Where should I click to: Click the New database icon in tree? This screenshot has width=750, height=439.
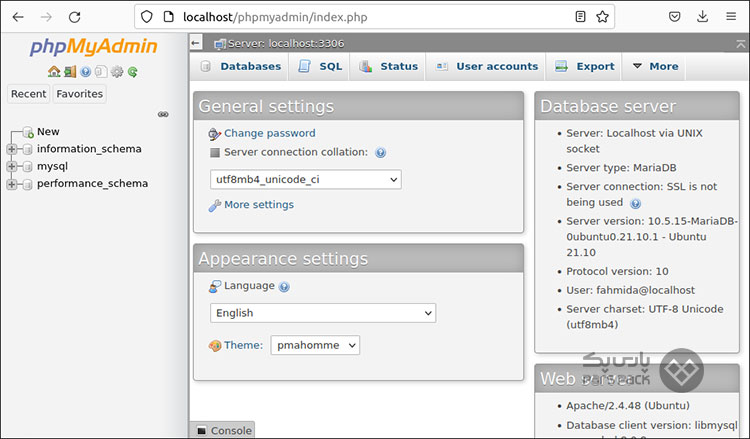[x=28, y=132]
